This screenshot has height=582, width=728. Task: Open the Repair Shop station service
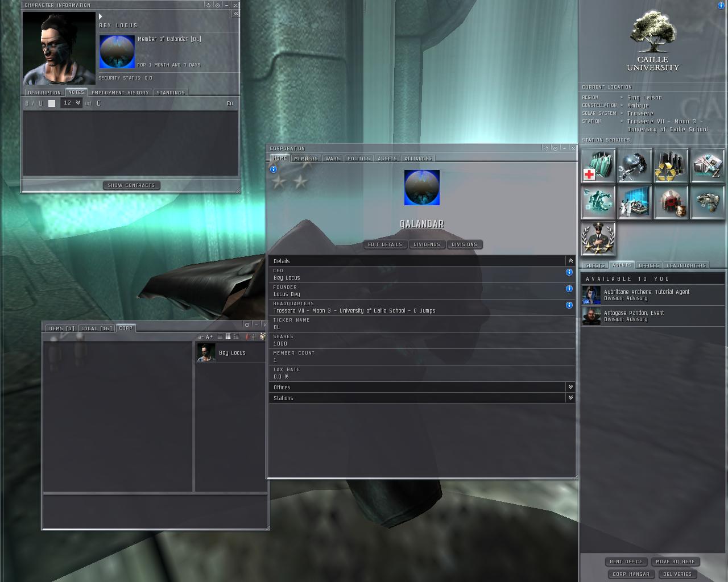tap(635, 165)
